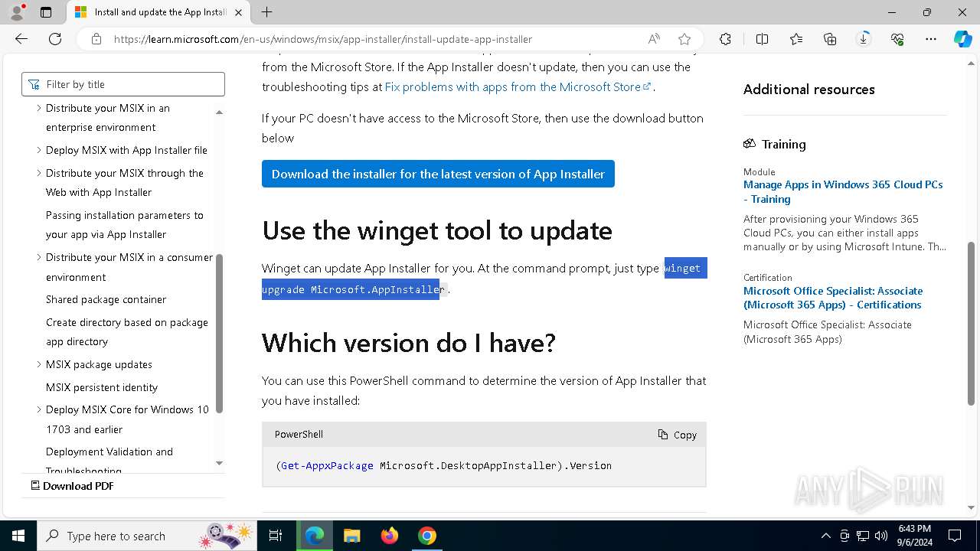The image size is (980, 551).
Task: Click the Which version do I have? heading
Action: pyautogui.click(x=409, y=343)
